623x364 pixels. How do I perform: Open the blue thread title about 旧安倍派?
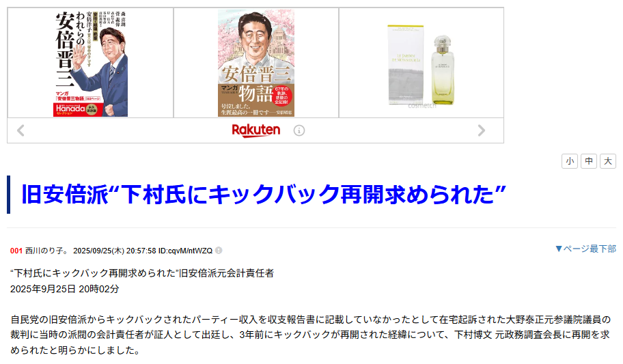(264, 195)
